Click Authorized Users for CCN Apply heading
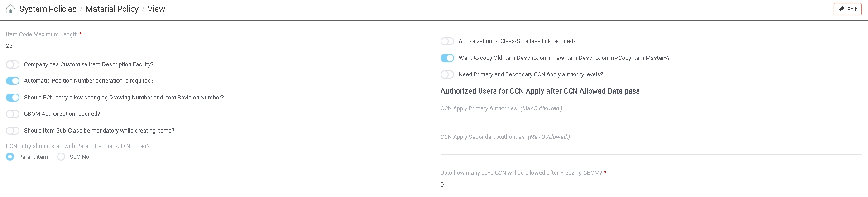This screenshot has width=868, height=197. pyautogui.click(x=540, y=91)
